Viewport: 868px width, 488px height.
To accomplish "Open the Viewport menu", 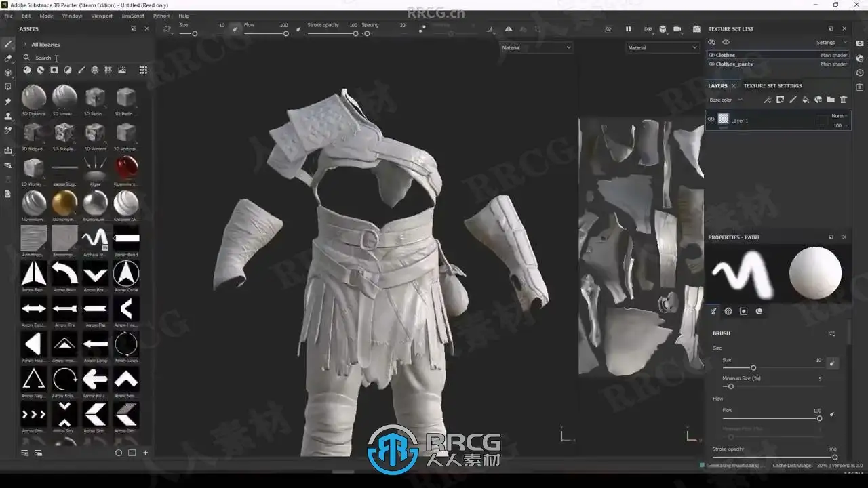I will tap(102, 16).
